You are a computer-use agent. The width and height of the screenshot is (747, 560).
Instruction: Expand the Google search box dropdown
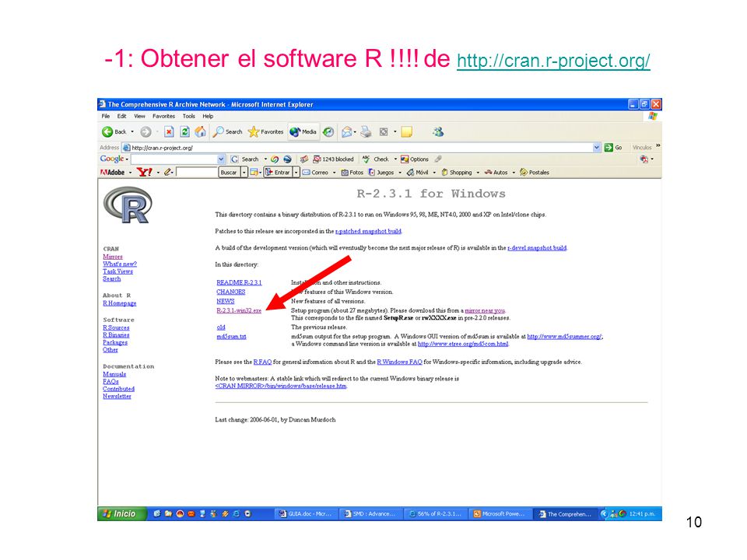pyautogui.click(x=221, y=159)
